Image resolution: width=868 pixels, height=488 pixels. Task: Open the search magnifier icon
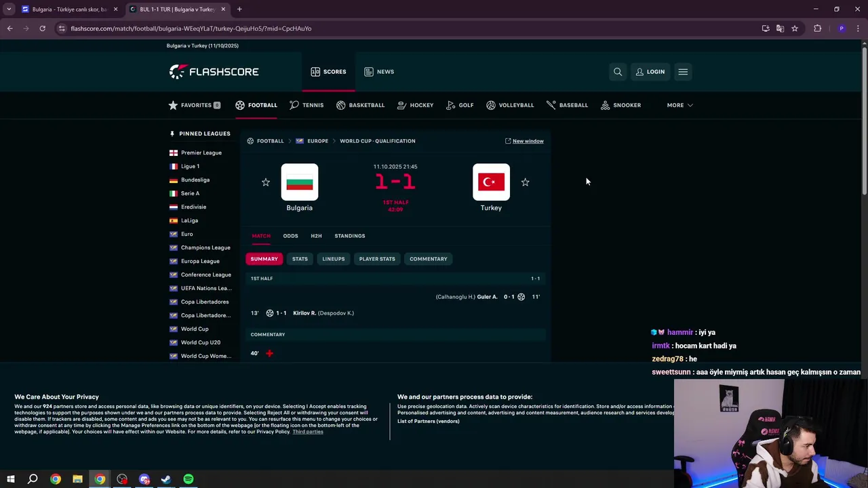pos(618,71)
